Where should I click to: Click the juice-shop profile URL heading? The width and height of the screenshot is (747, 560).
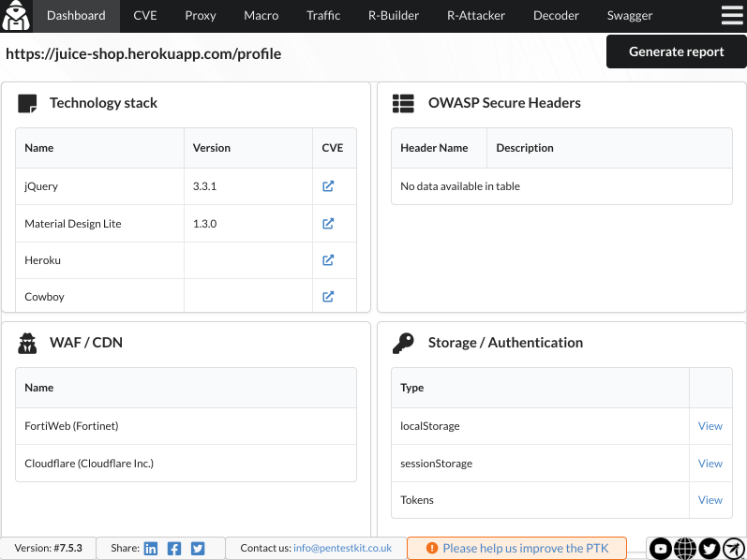point(143,53)
